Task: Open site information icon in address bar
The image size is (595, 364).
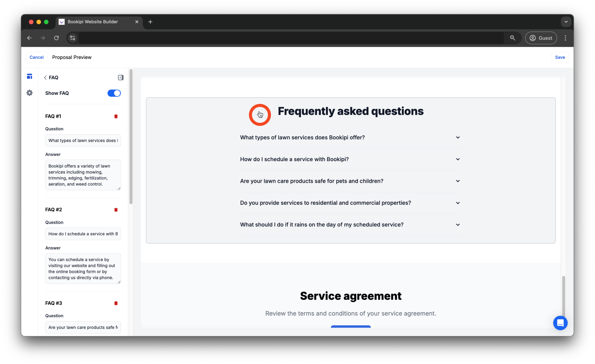Action: 72,38
